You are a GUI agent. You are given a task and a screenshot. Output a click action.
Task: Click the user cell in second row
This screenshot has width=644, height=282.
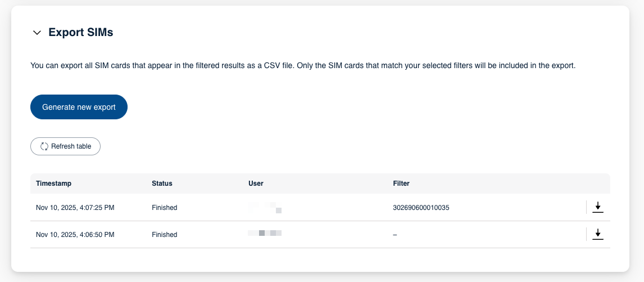[x=265, y=232]
